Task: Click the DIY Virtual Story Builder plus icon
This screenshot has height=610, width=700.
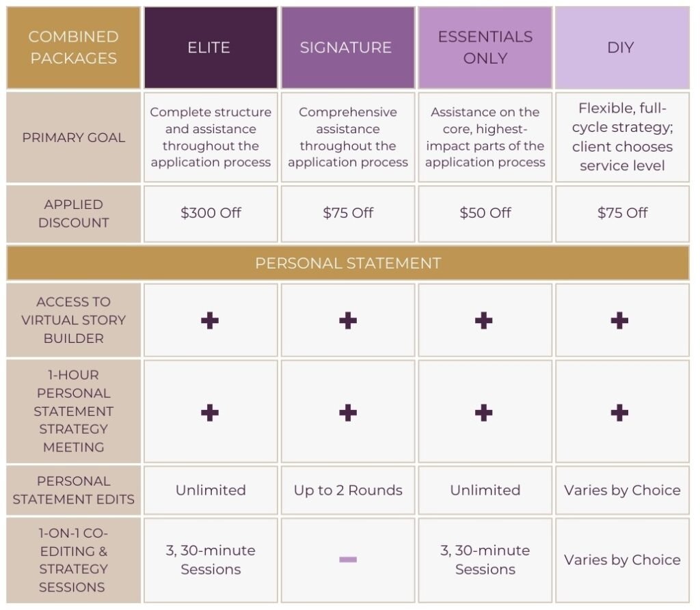Action: click(x=620, y=320)
